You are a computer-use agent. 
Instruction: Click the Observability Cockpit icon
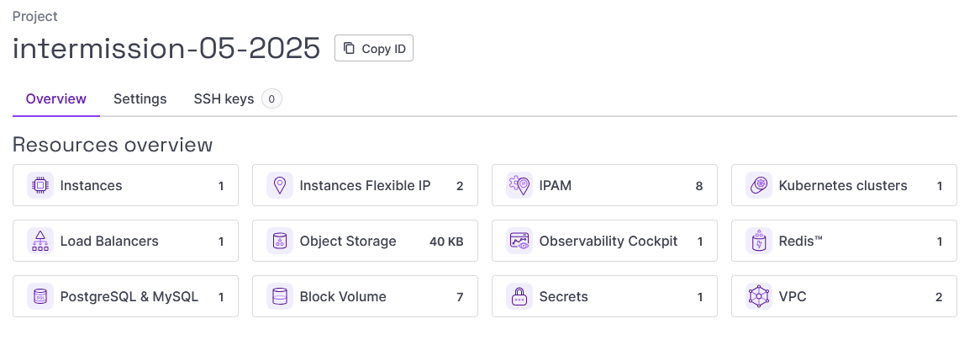point(519,241)
